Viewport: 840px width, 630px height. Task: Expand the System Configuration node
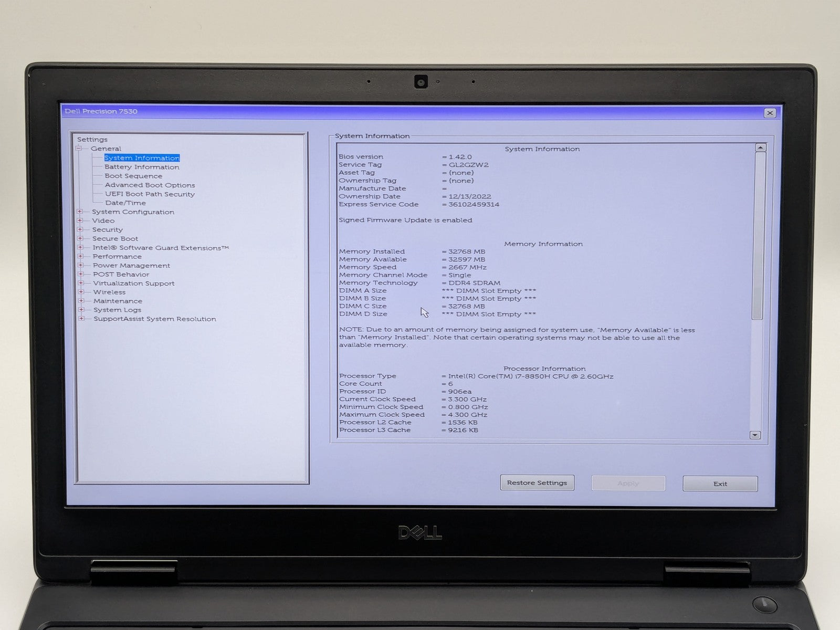pos(80,212)
